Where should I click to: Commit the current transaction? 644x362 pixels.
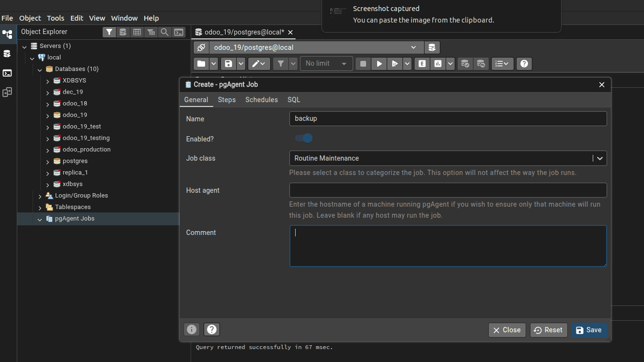[x=465, y=63]
